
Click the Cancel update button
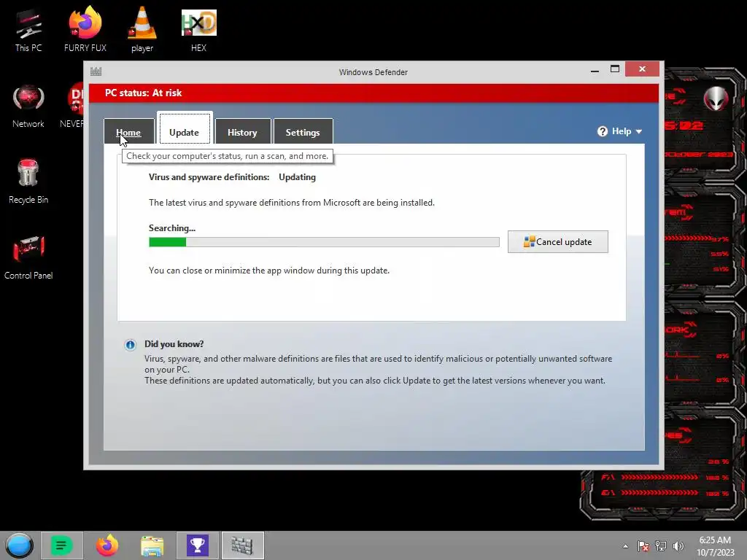(558, 242)
